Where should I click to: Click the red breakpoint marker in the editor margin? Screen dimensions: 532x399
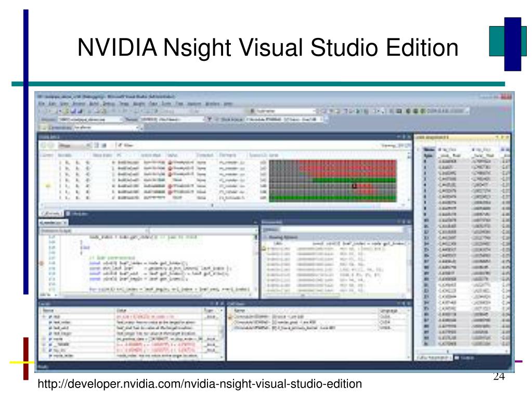click(42, 263)
